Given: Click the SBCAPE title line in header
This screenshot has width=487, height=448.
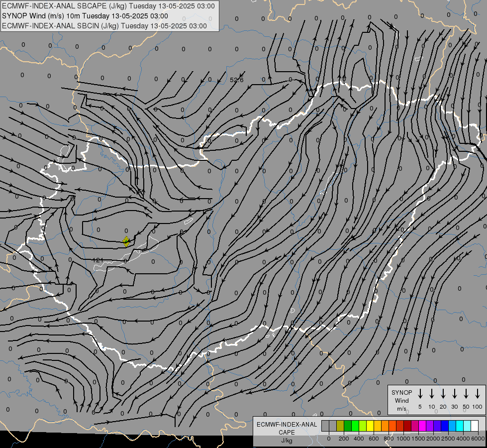Looking at the screenshot, I should point(108,6).
